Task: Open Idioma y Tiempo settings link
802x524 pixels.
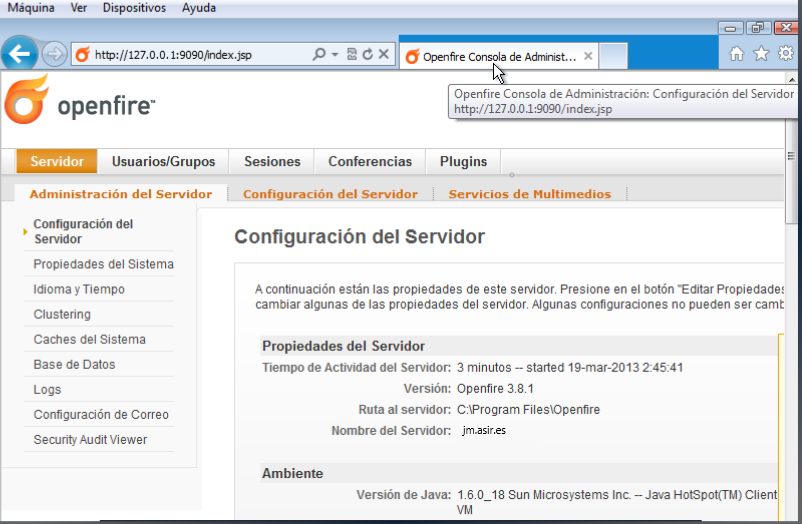Action: pos(79,289)
